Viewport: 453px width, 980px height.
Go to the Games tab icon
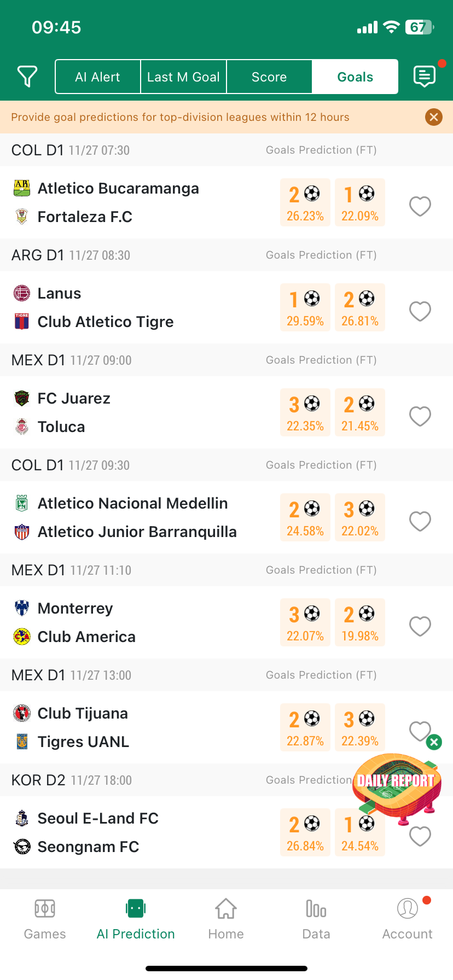pyautogui.click(x=45, y=908)
